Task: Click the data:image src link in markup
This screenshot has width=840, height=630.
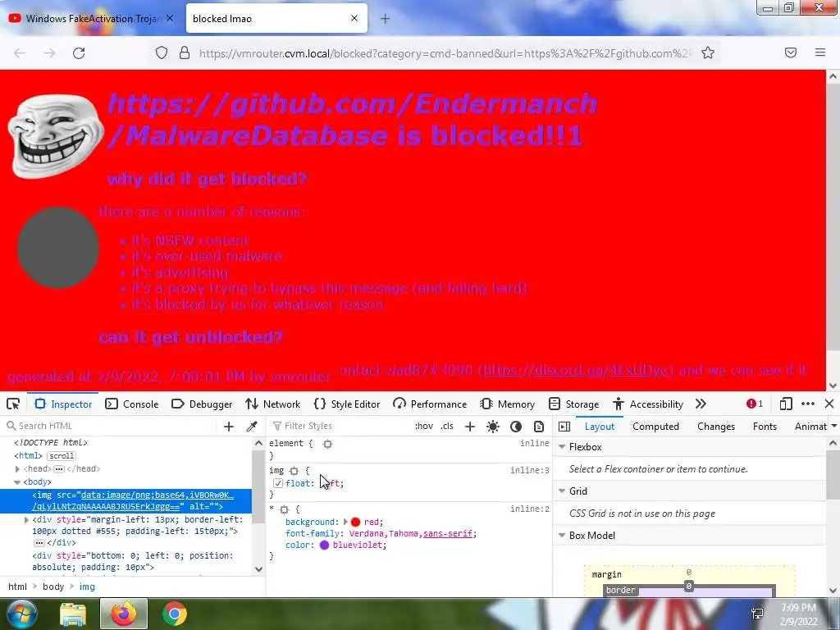Action: (x=134, y=500)
